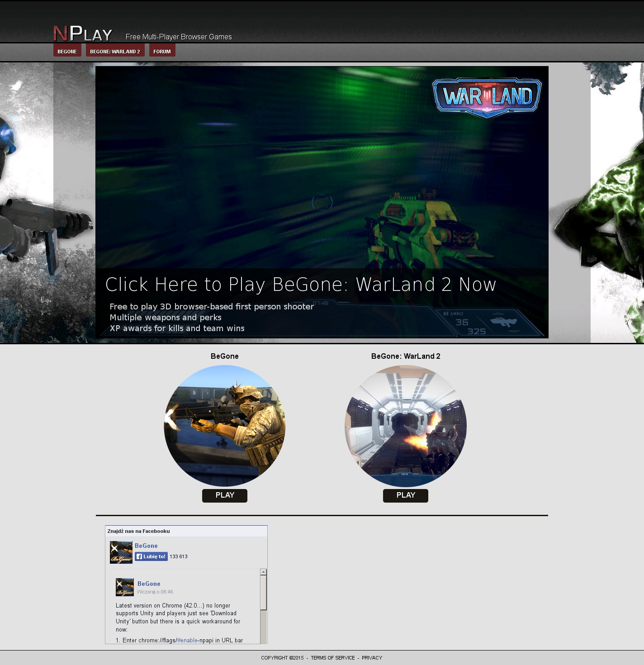Click the BeGone soldier circular thumbnail
The height and width of the screenshot is (665, 644).
225,426
